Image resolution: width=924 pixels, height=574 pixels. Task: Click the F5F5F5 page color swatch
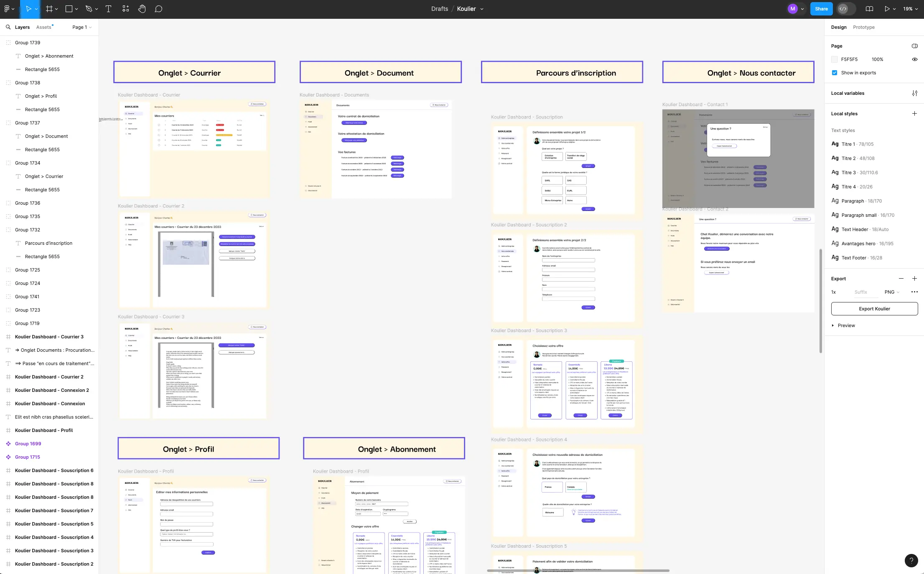(835, 59)
